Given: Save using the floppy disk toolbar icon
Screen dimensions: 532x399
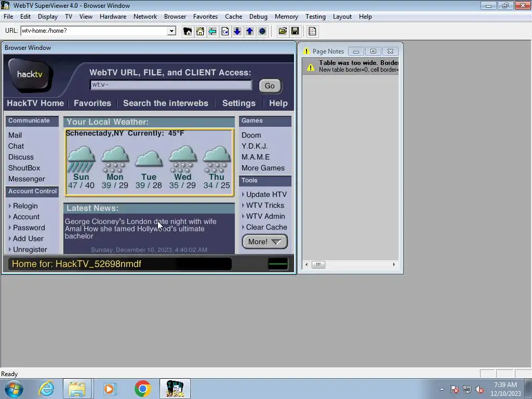Looking at the screenshot, I should (295, 32).
